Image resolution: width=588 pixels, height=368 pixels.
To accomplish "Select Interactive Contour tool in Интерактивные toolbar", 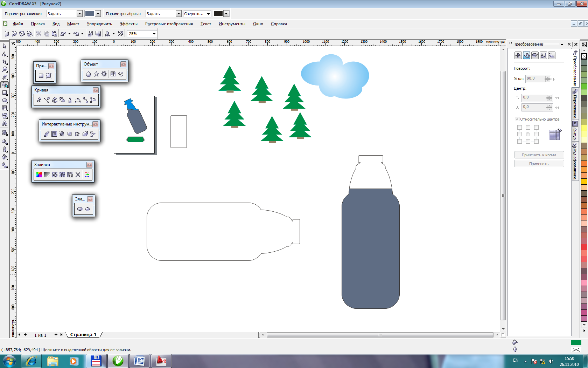I will [x=54, y=134].
